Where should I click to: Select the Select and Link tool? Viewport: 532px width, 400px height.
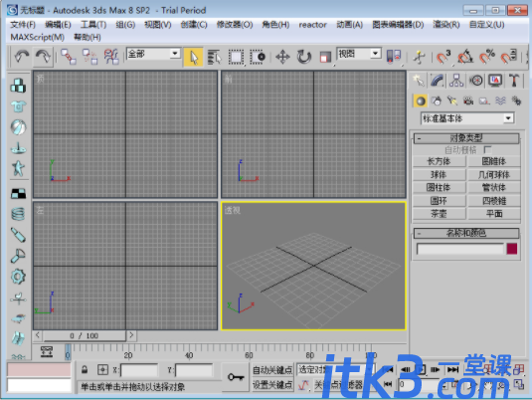(69, 57)
